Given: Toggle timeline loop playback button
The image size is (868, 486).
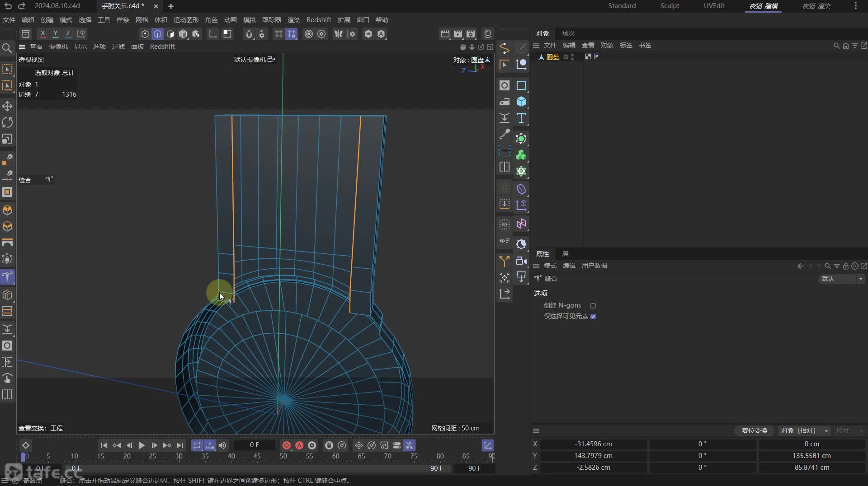Looking at the screenshot, I should (197, 445).
